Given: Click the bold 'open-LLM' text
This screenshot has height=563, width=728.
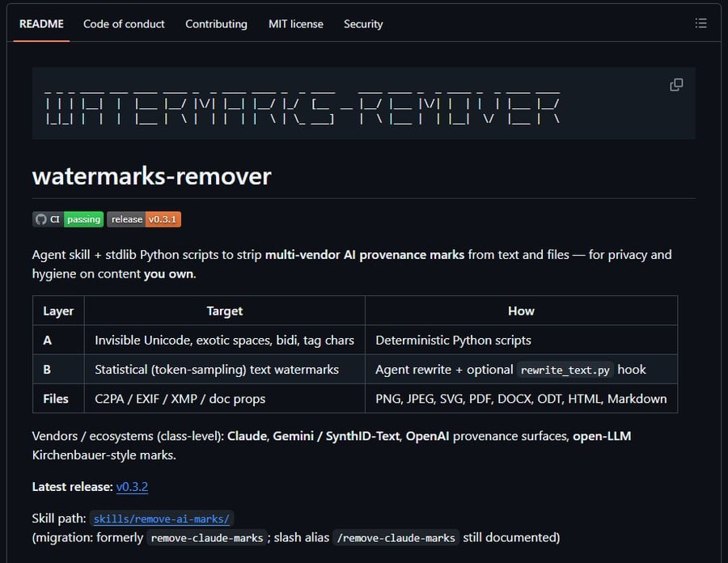Looking at the screenshot, I should (602, 436).
